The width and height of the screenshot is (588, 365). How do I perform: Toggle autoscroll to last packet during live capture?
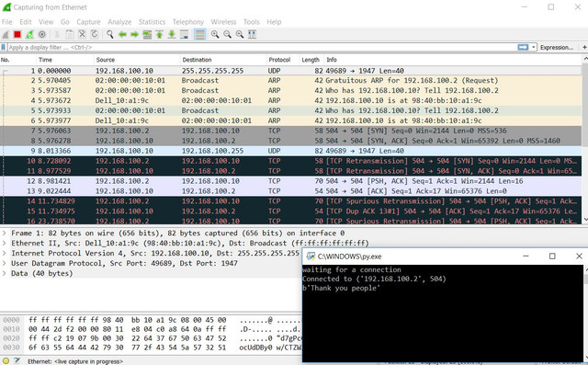184,35
